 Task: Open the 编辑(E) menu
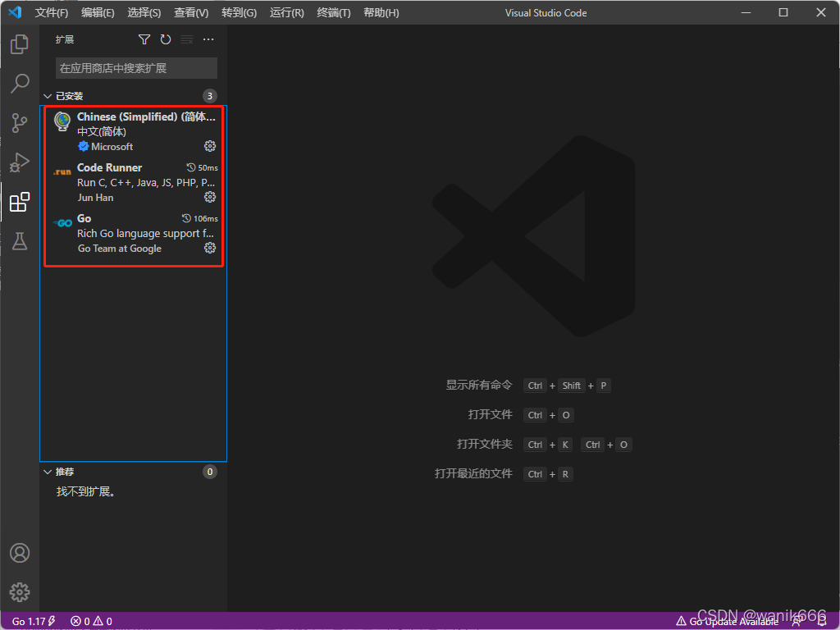point(98,12)
